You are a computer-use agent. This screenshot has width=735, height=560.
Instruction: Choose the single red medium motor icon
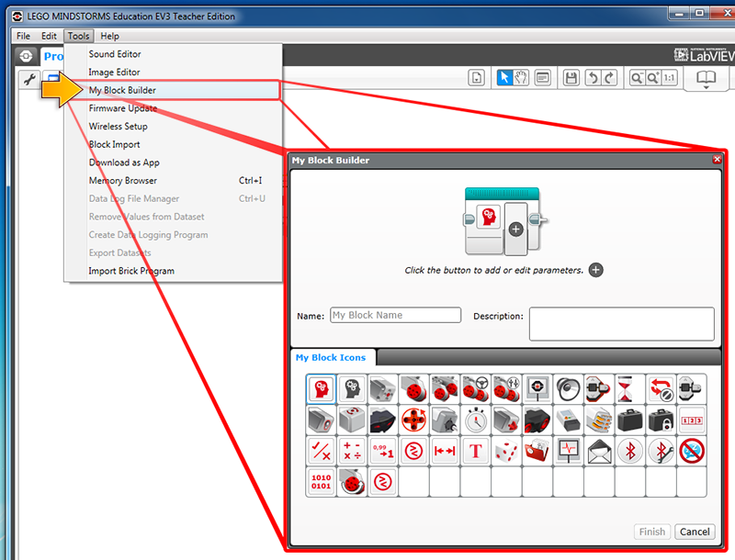pyautogui.click(x=414, y=389)
